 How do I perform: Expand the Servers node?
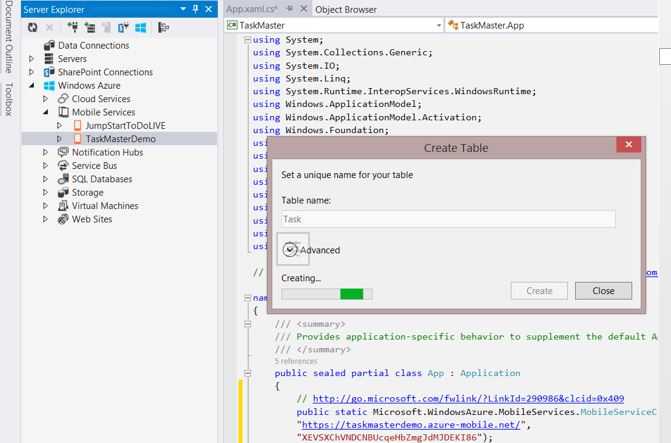tap(31, 59)
